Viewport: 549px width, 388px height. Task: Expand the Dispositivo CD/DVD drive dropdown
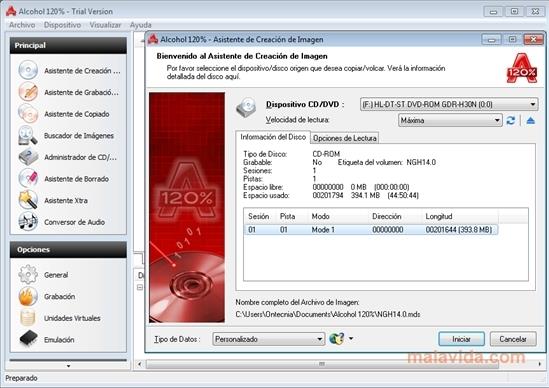(x=449, y=104)
